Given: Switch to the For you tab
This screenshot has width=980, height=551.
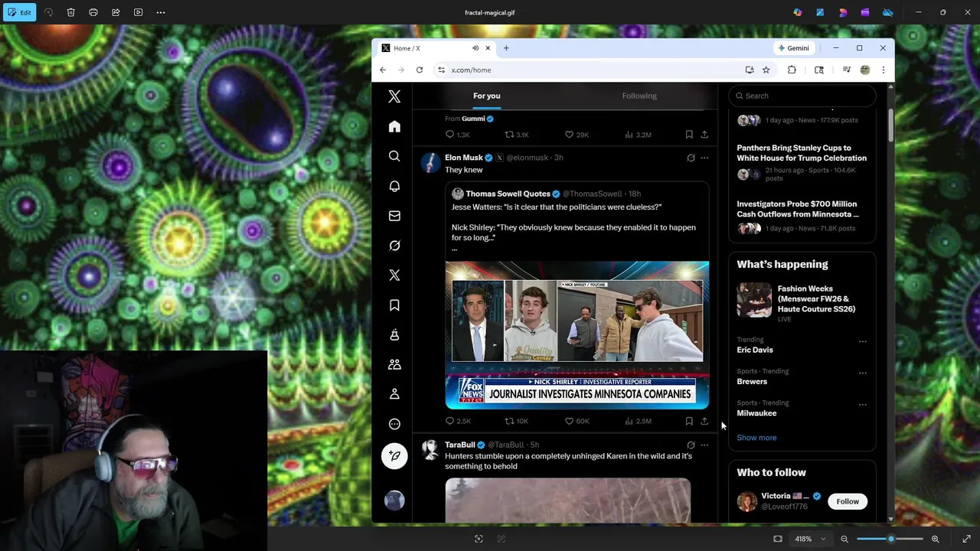Looking at the screenshot, I should point(486,96).
